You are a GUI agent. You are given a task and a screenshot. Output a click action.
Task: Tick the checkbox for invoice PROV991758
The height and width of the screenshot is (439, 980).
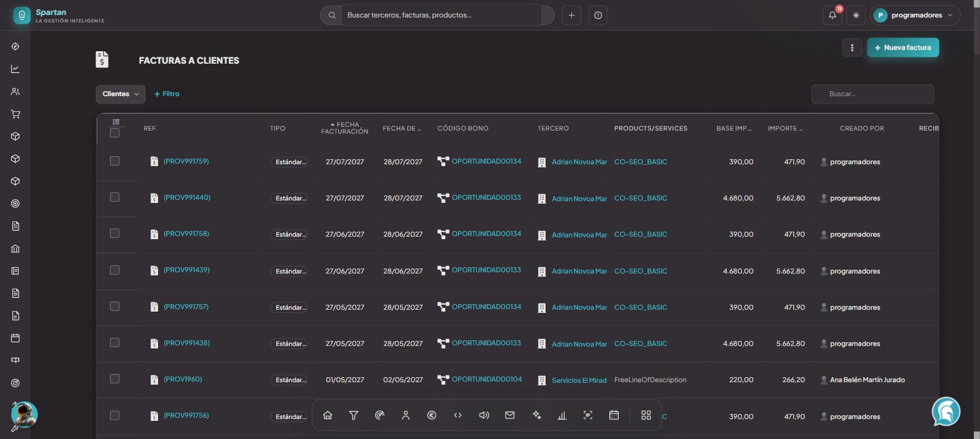(114, 234)
